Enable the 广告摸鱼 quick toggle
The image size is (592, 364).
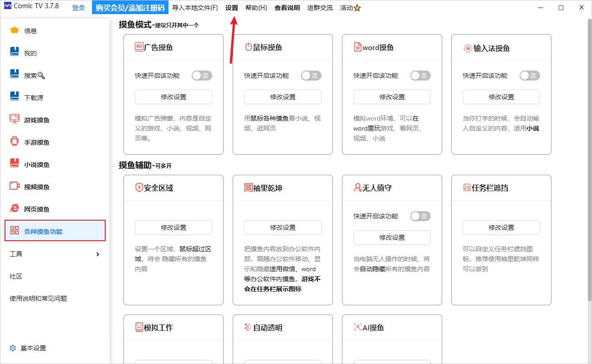coord(202,76)
